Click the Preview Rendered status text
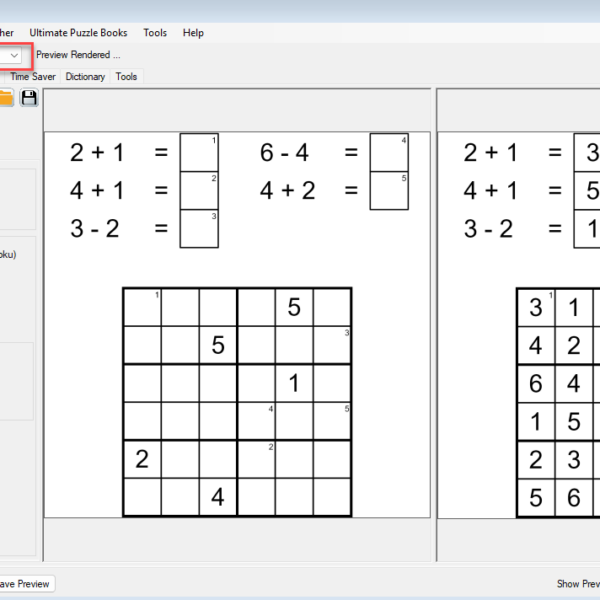The image size is (600, 600). click(x=78, y=55)
